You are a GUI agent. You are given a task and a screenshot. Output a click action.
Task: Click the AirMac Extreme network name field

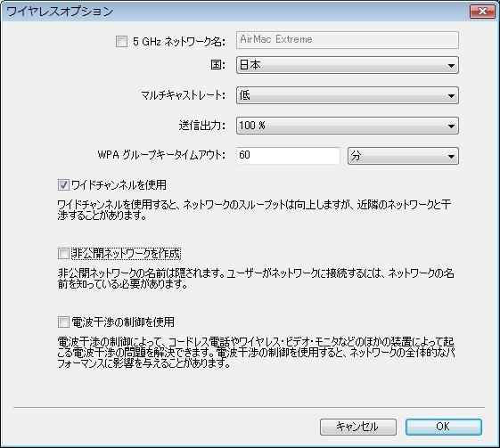coord(348,40)
